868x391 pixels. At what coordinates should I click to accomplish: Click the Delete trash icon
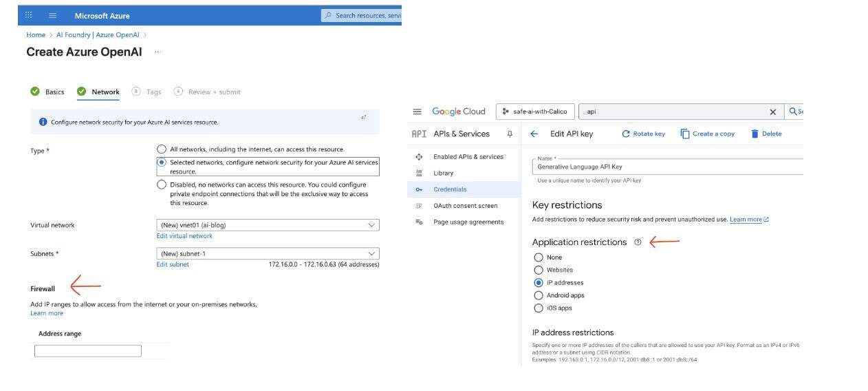click(x=755, y=134)
